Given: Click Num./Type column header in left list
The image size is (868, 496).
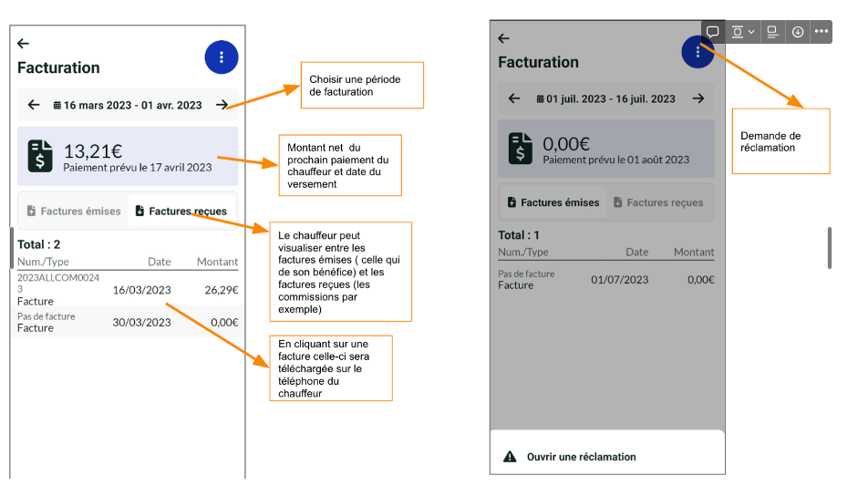Looking at the screenshot, I should pyautogui.click(x=43, y=262).
